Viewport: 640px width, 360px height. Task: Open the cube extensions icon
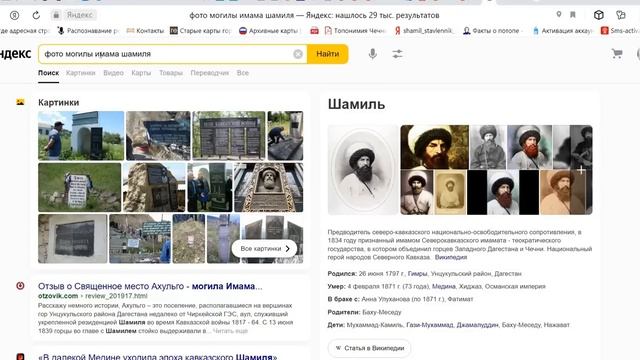click(x=598, y=15)
